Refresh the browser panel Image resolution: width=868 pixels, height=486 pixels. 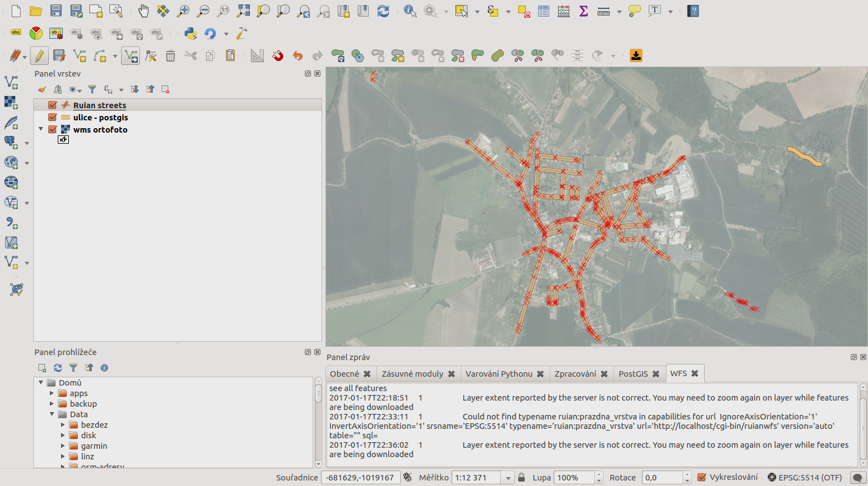[57, 368]
